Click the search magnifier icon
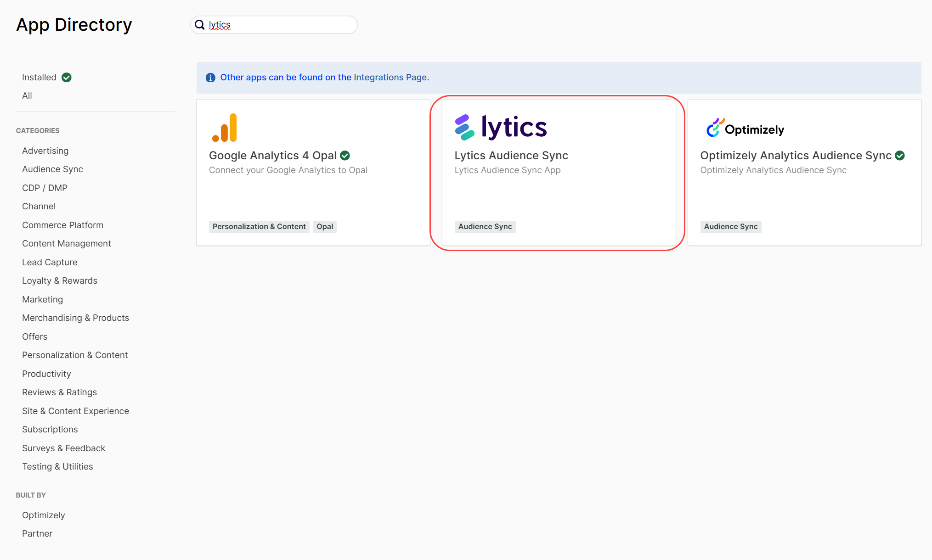Screen dimensions: 932x560 200,25
